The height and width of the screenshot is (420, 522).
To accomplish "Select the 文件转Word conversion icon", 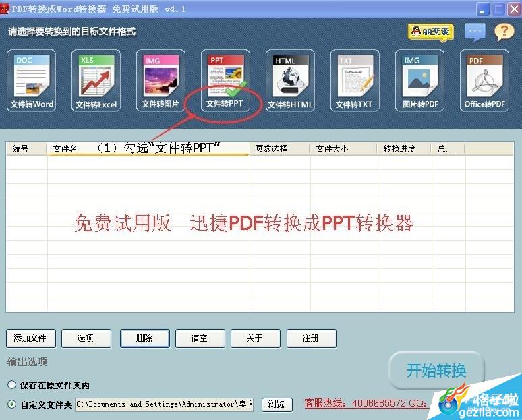I will click(31, 80).
